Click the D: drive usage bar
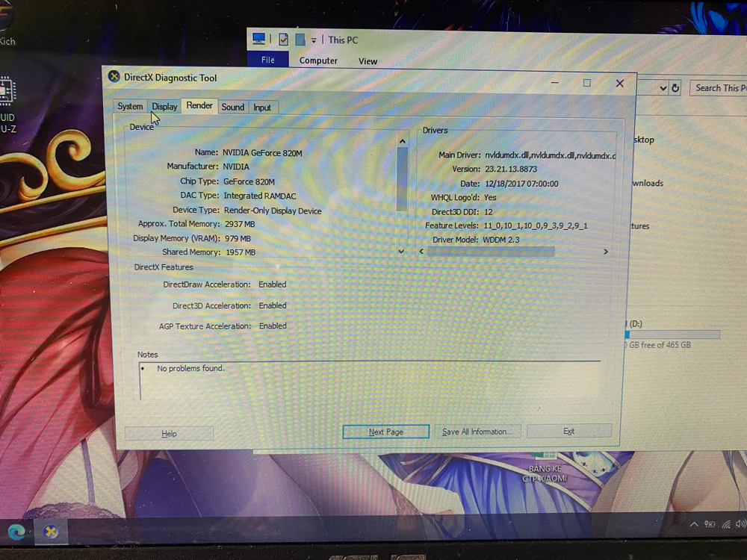This screenshot has width=747, height=560. point(672,335)
